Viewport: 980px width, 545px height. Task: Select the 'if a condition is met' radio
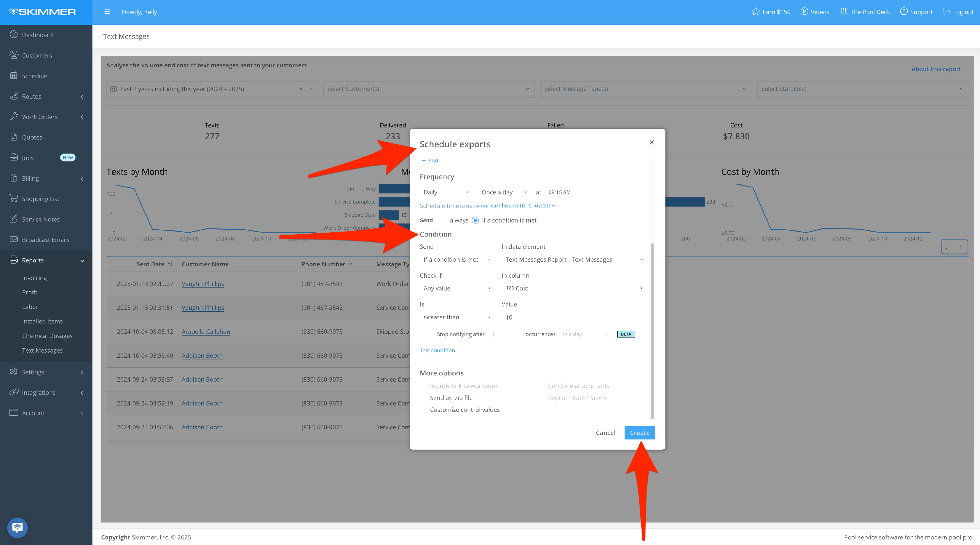(x=475, y=220)
